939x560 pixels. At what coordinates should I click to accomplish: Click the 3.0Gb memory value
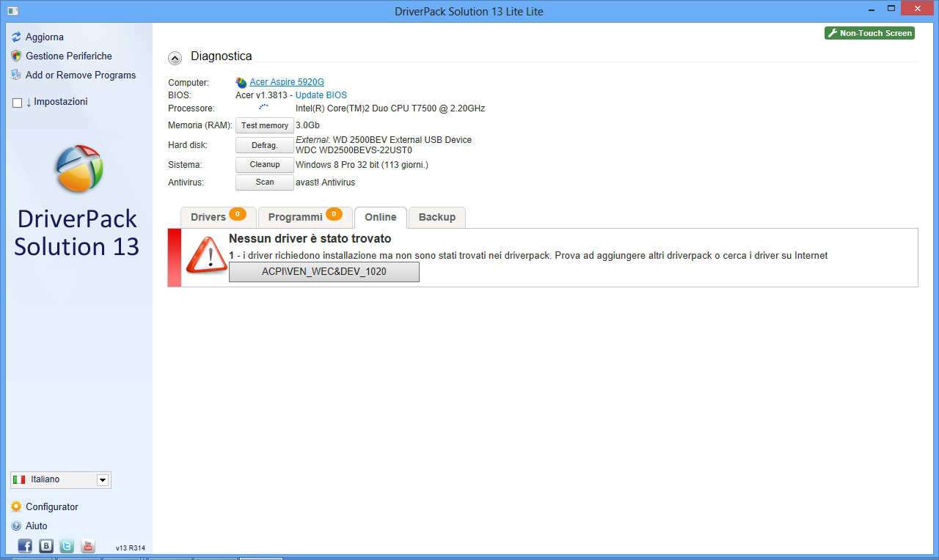[x=307, y=125]
